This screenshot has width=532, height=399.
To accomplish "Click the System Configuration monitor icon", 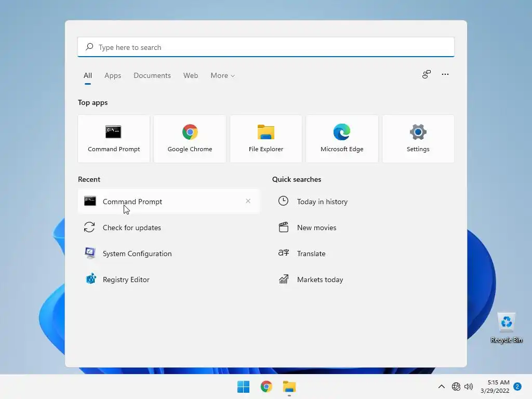I will [x=90, y=253].
